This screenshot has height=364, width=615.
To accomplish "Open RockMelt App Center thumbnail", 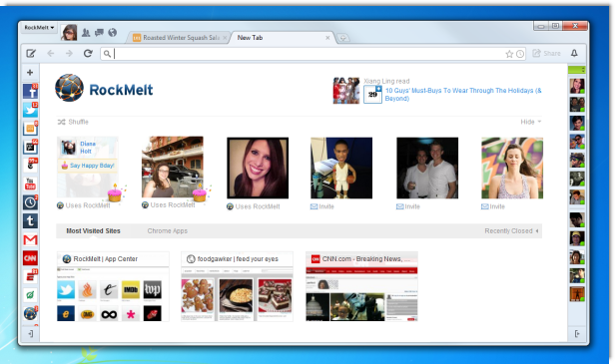I will pyautogui.click(x=113, y=286).
